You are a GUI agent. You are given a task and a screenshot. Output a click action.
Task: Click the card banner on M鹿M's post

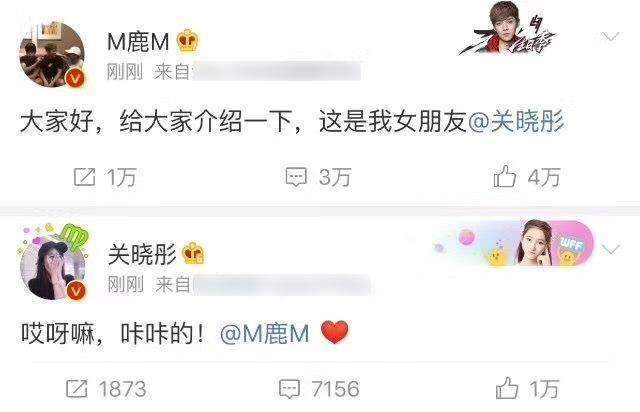pyautogui.click(x=508, y=29)
